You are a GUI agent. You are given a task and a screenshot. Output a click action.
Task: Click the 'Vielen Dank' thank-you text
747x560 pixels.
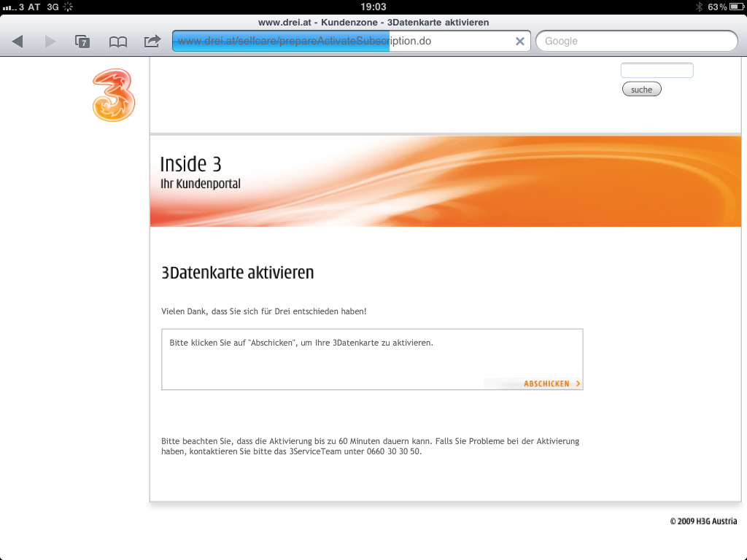264,311
